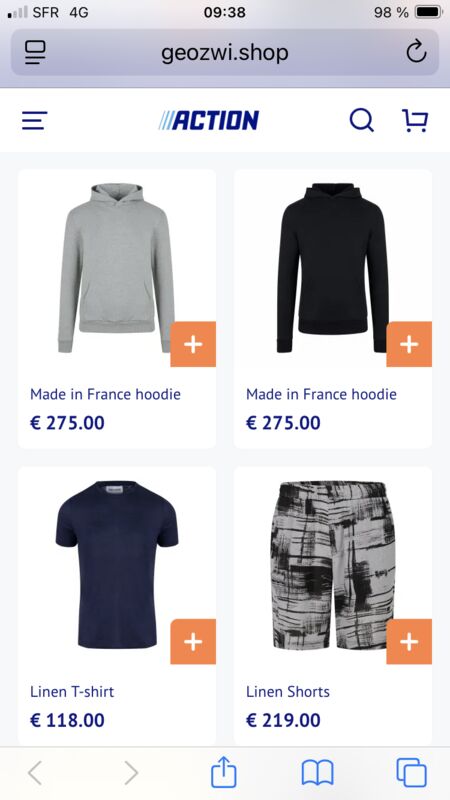The height and width of the screenshot is (800, 450).
Task: Go forward with Safari forward arrow
Action: (131, 772)
